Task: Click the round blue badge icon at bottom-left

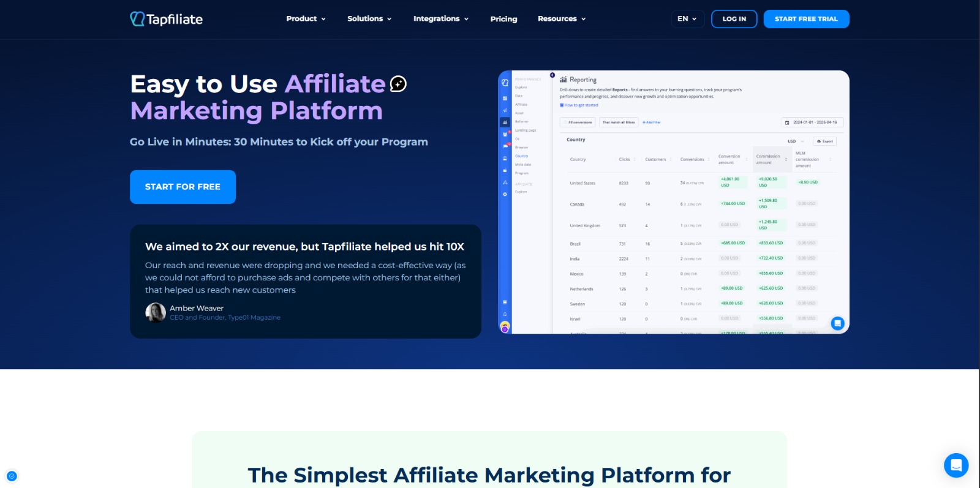Action: coord(12,476)
